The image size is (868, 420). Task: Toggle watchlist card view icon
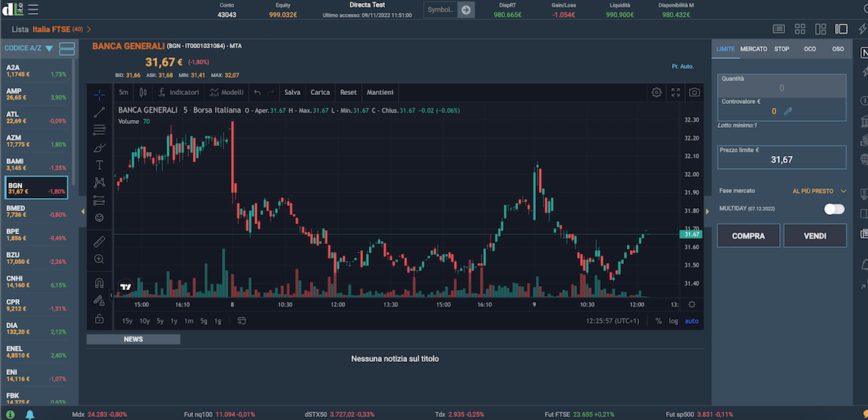coord(67,49)
